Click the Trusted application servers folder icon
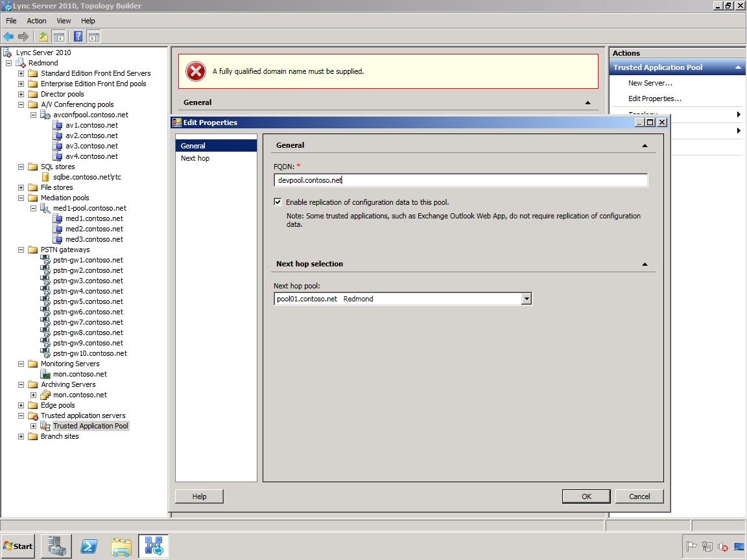 [x=33, y=415]
